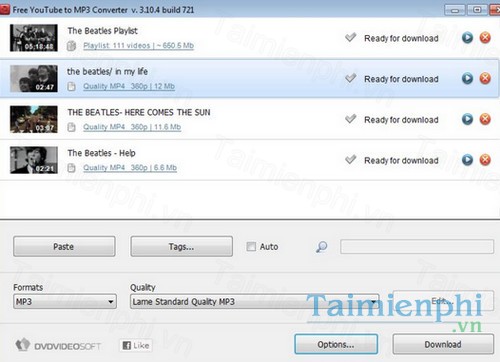Select 'HERE COMES THE SUN' thumbnail

[x=34, y=119]
